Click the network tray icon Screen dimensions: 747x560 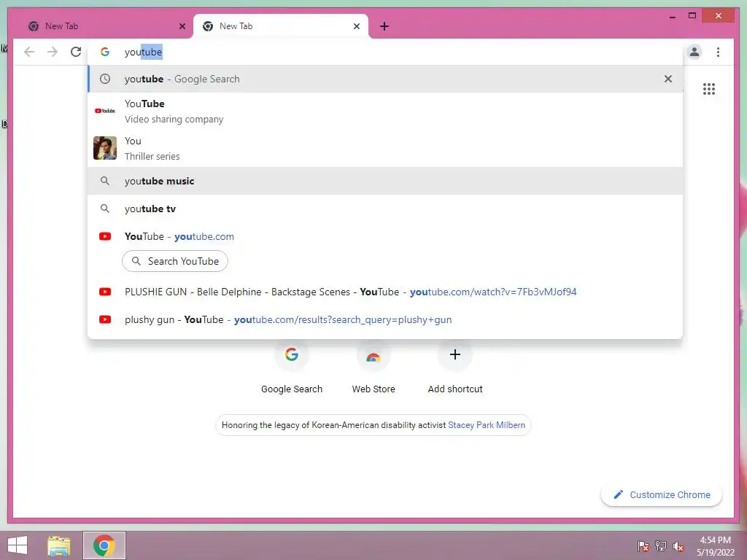(660, 545)
